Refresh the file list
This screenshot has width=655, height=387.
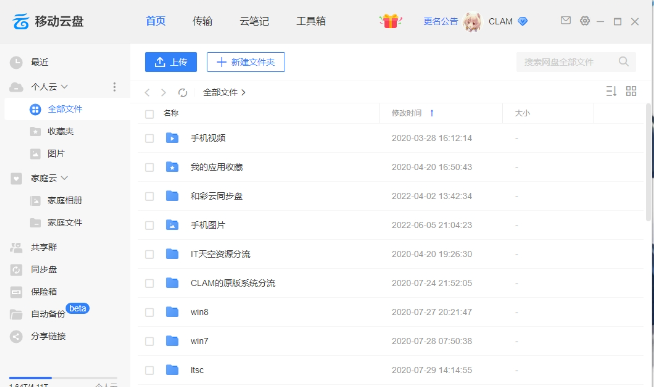pos(183,92)
